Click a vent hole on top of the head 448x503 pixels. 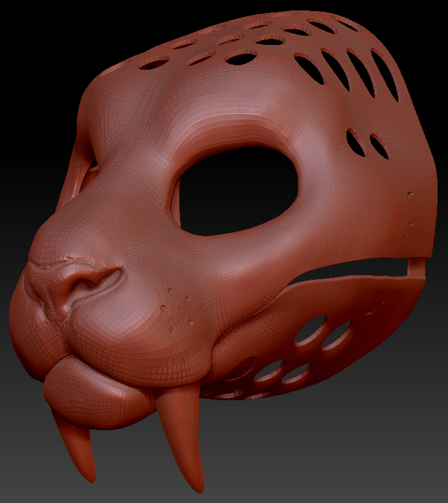click(241, 59)
